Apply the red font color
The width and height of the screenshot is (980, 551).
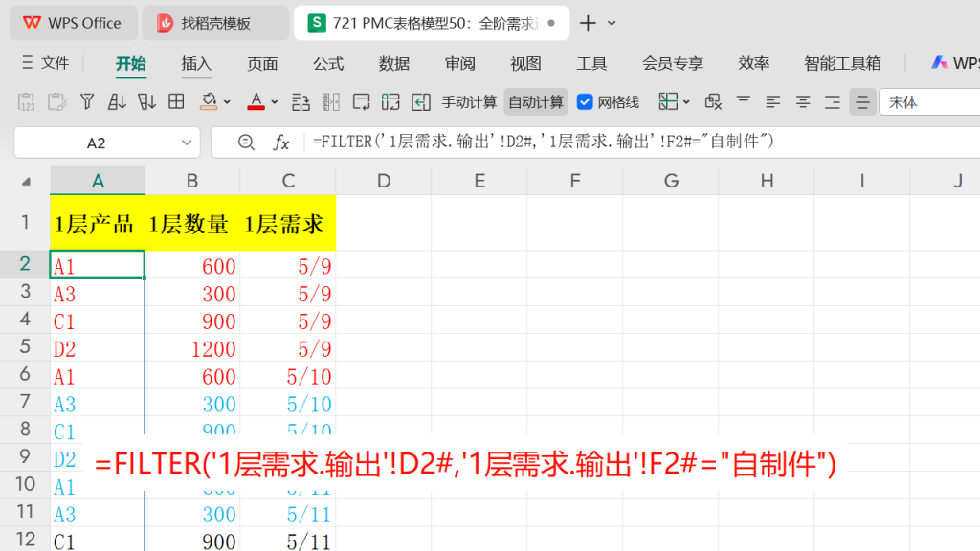pos(256,101)
